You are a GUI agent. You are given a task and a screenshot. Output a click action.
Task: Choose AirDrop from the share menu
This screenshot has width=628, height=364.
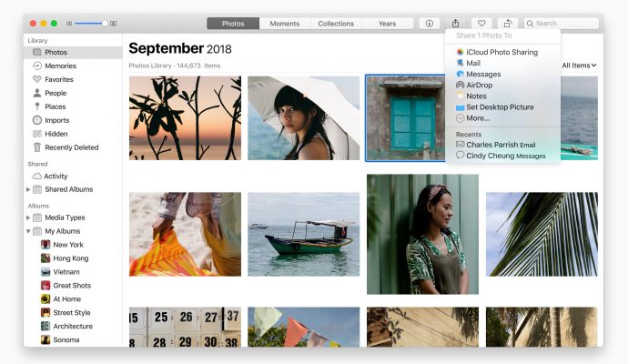480,85
